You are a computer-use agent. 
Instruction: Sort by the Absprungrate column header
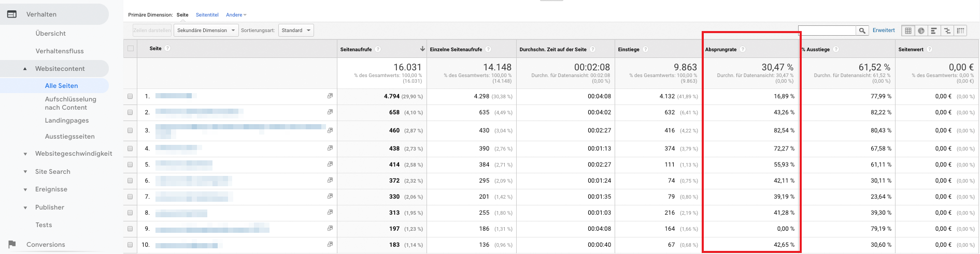(x=721, y=49)
